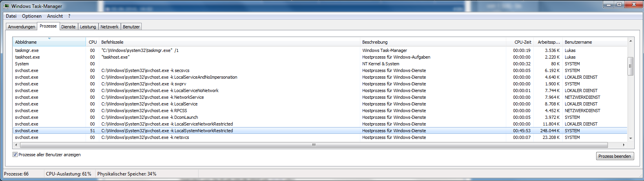Select svchost row LocalServiceNoNetwork
The image size is (644, 181).
(x=320, y=90)
